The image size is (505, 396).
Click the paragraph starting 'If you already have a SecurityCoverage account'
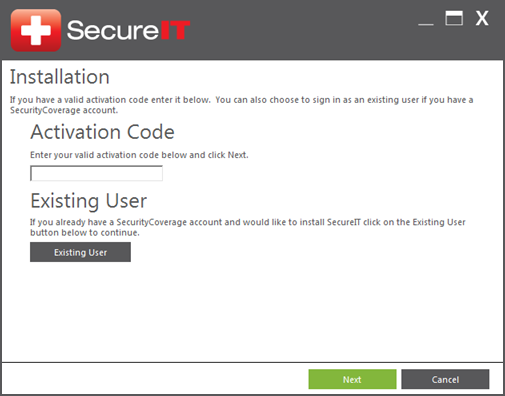coord(248,227)
